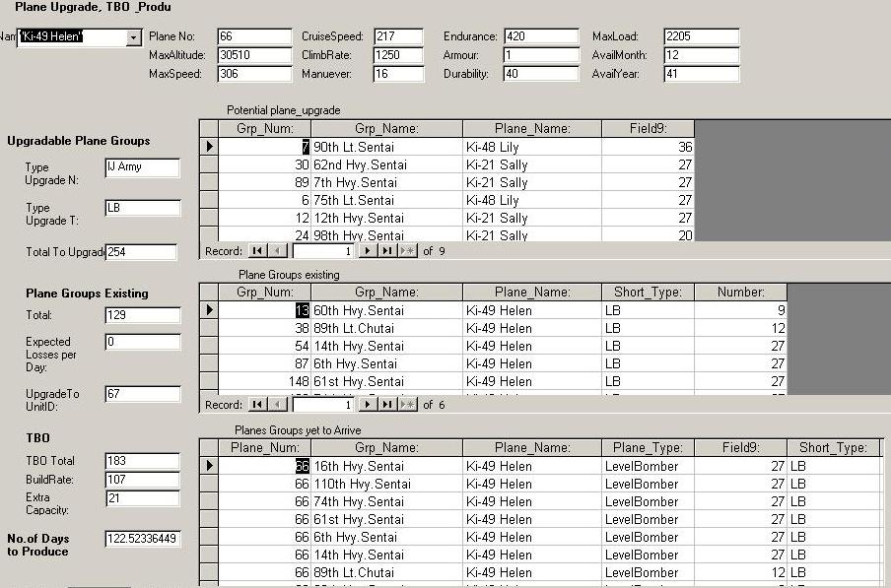Select the 75th Lt.Sentai cell
This screenshot has width=891, height=588.
387,200
